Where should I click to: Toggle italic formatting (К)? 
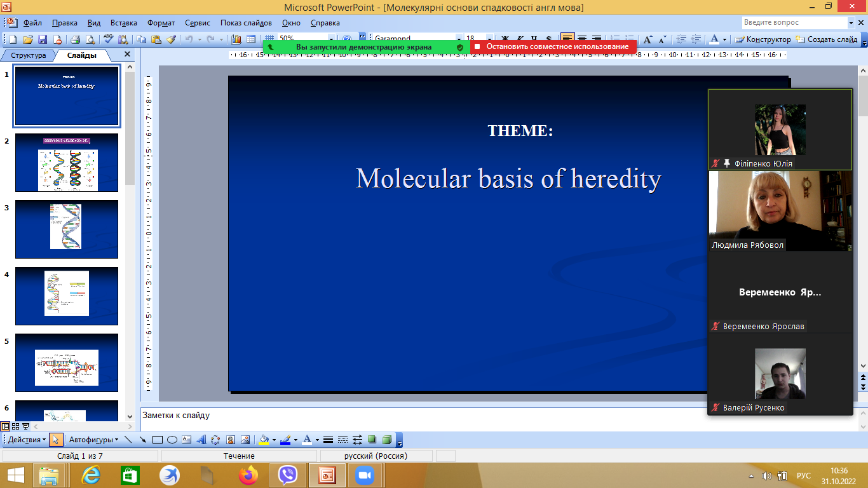click(520, 39)
